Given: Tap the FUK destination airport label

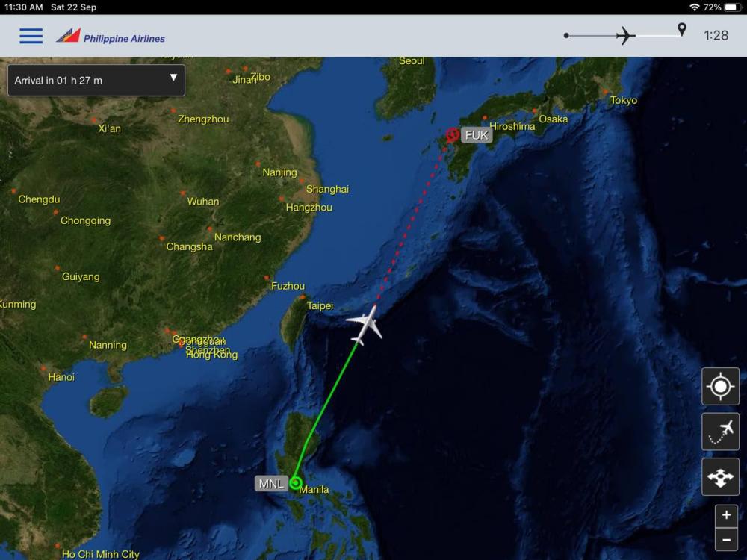Looking at the screenshot, I should pyautogui.click(x=477, y=135).
